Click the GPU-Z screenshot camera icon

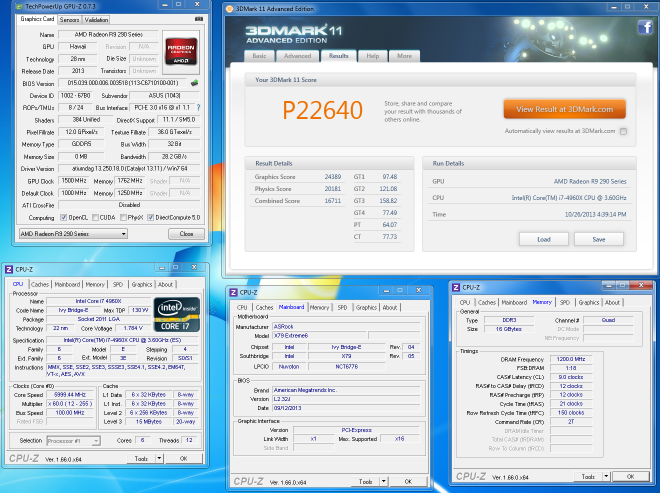[x=199, y=19]
